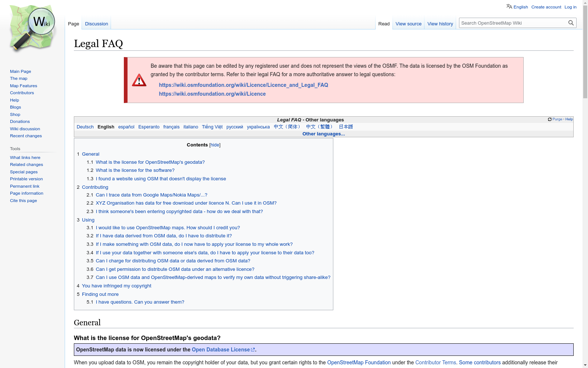Switch page language to français
This screenshot has height=368, width=588.
[171, 127]
